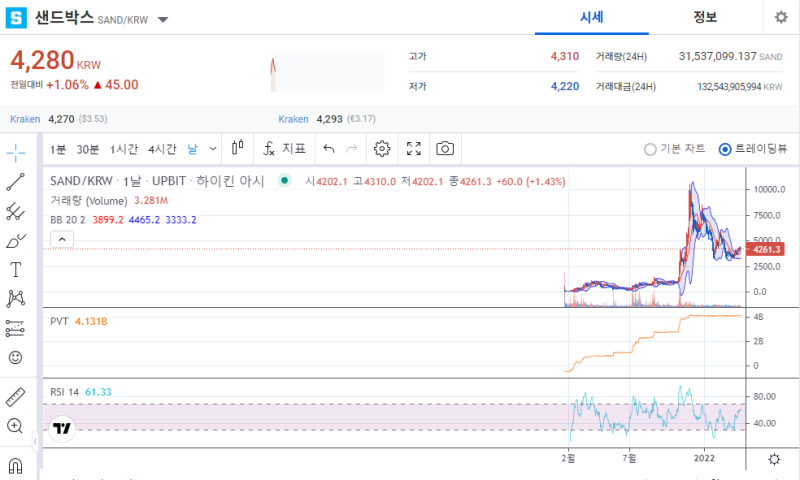Image resolution: width=800 pixels, height=480 pixels.
Task: Click the 7월 time axis label
Action: (x=629, y=458)
